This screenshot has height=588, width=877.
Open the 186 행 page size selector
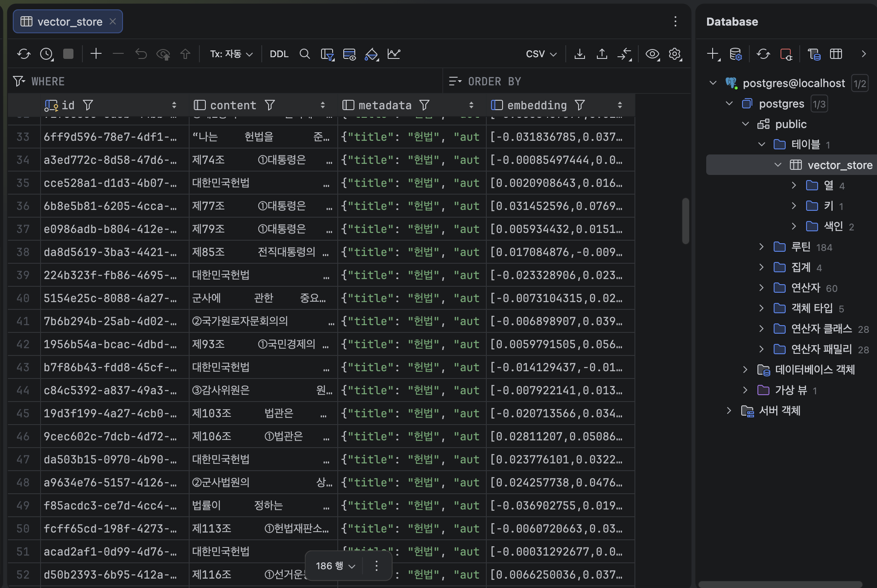tap(335, 566)
